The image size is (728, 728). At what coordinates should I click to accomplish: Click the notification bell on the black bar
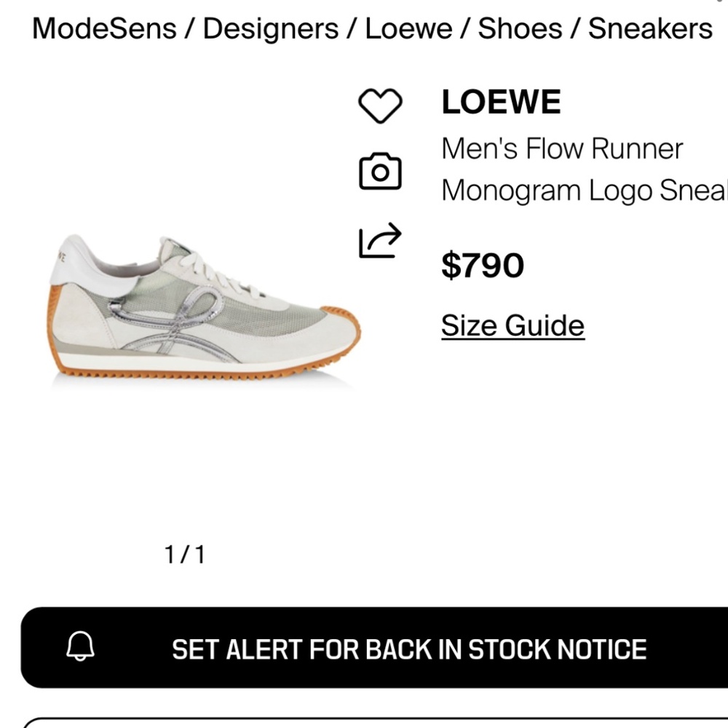tap(82, 648)
